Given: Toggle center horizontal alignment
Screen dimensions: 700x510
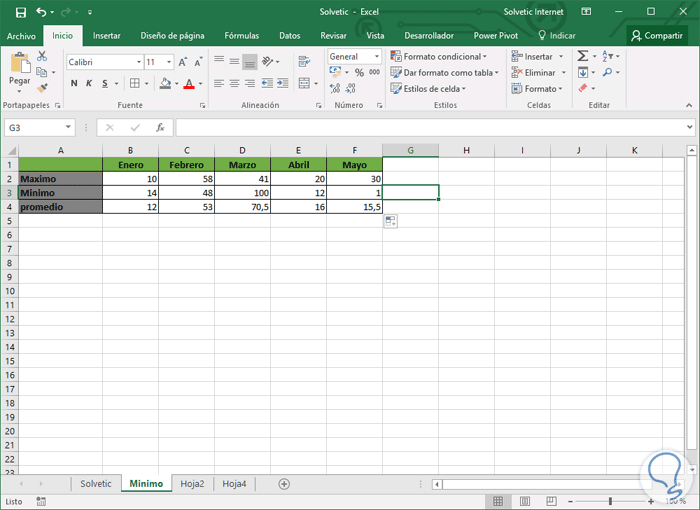Looking at the screenshot, I should pyautogui.click(x=234, y=83).
